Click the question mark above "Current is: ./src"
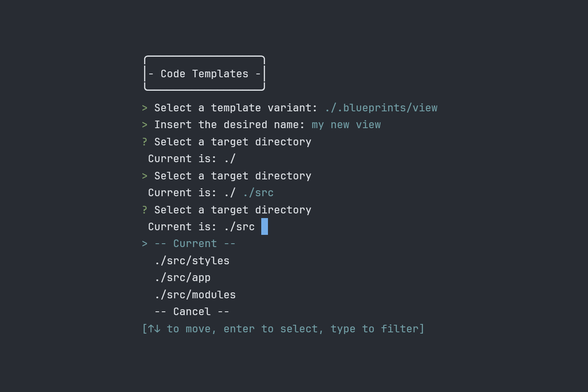 pos(145,210)
